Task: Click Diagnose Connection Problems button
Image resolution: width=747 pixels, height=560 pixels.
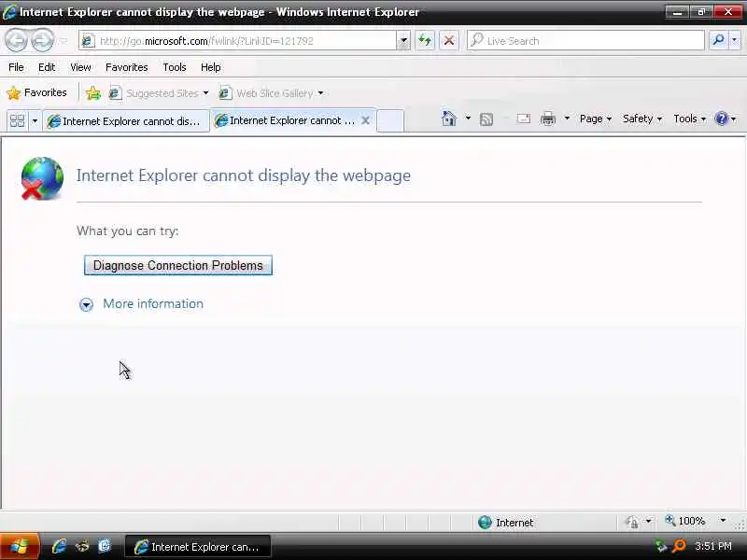Action: [x=178, y=265]
